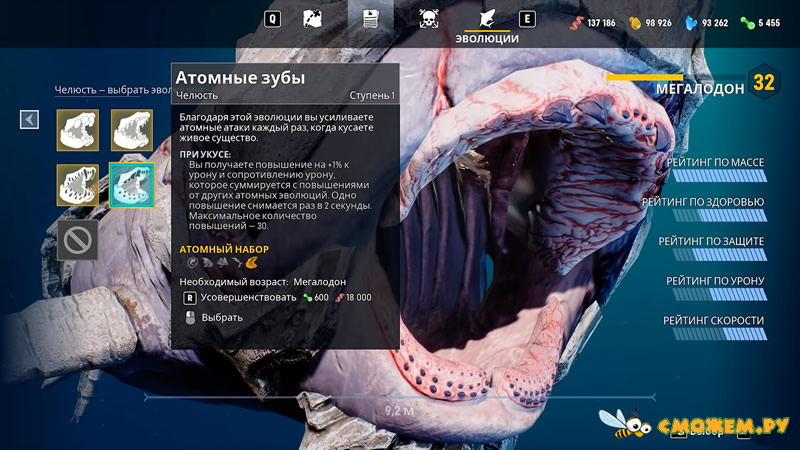
Task: Click the ЭВОЛЮЦИИ tab label
Action: pos(487,39)
